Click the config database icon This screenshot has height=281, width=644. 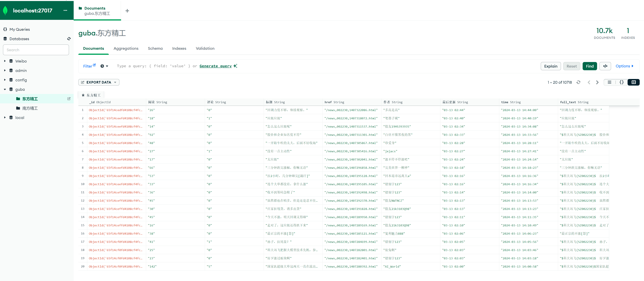pos(11,80)
